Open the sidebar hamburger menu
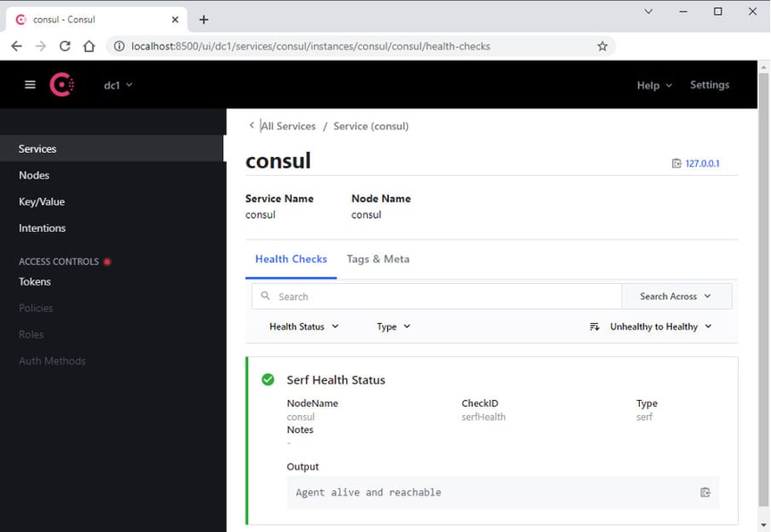This screenshot has height=532, width=771. tap(29, 85)
